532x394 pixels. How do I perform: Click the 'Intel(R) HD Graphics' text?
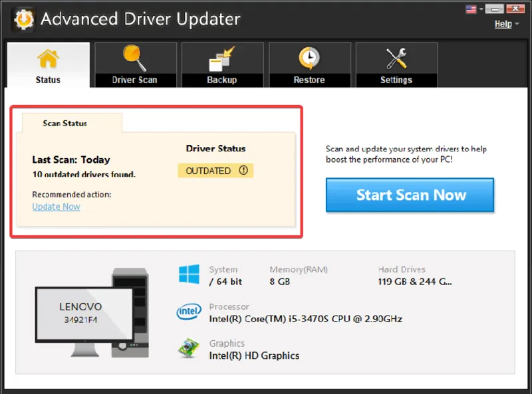point(254,355)
